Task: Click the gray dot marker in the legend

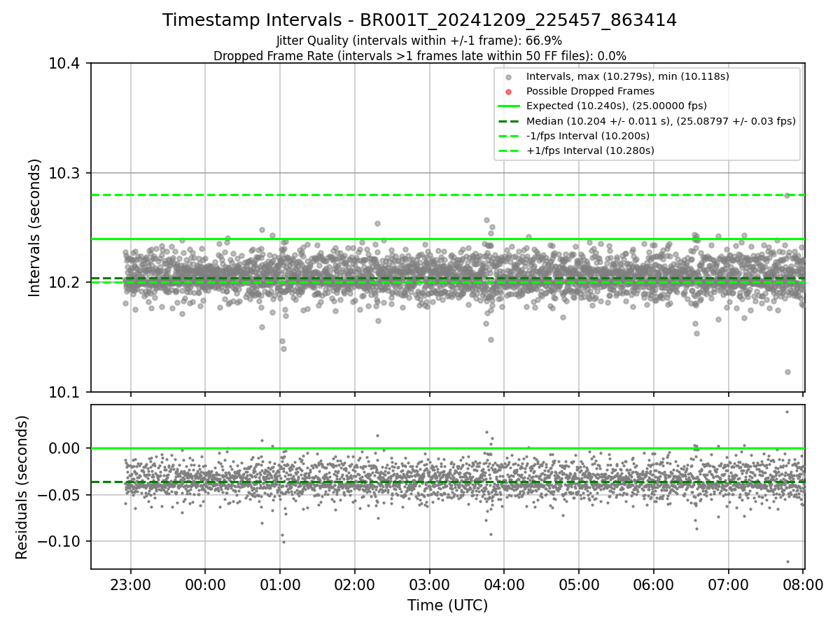Action: [509, 77]
